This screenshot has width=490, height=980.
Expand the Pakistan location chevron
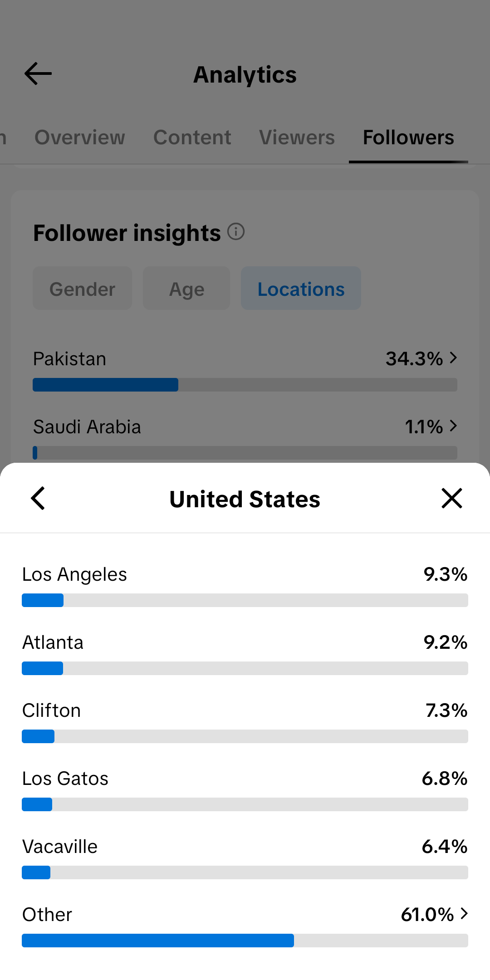(x=453, y=358)
